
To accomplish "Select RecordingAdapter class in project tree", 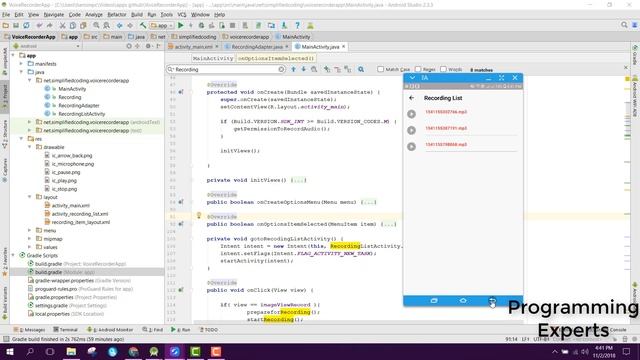I will coord(79,105).
